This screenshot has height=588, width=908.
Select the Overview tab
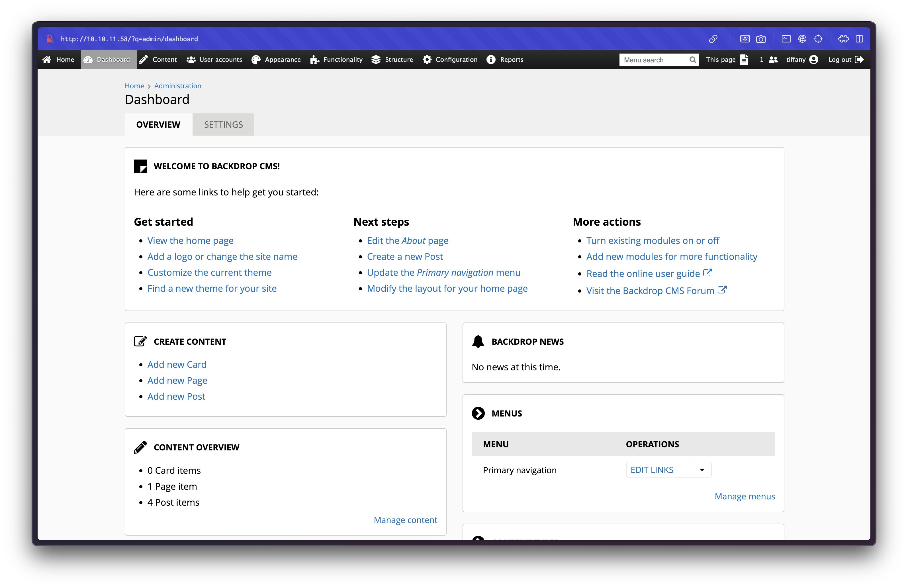158,124
